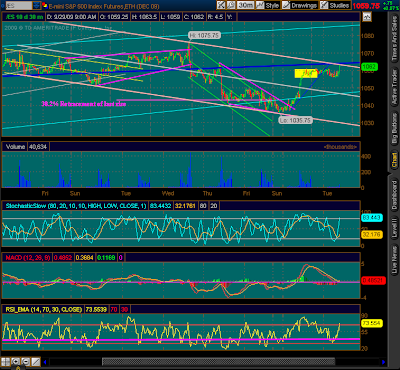Click the scroll left arrow on the timeline
This screenshot has width=400, height=370.
(x=45, y=362)
